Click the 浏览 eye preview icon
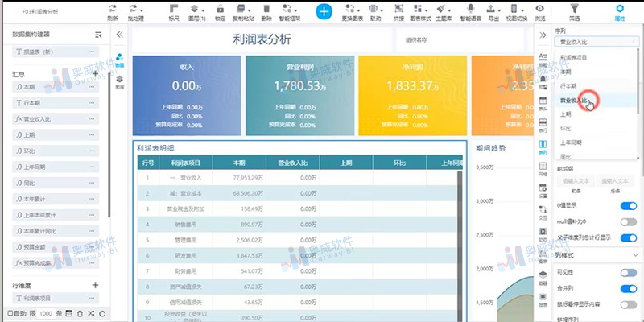Image resolution: width=644 pixels, height=322 pixels. [x=539, y=9]
